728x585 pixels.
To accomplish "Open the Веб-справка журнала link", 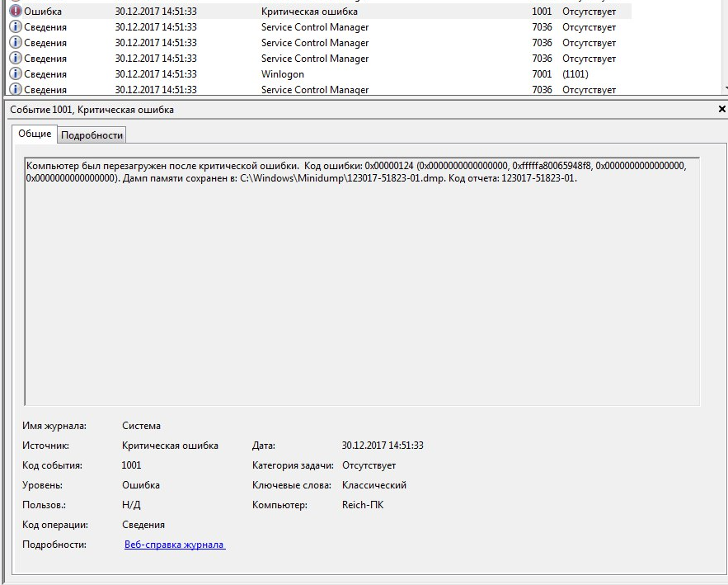I will pos(174,545).
